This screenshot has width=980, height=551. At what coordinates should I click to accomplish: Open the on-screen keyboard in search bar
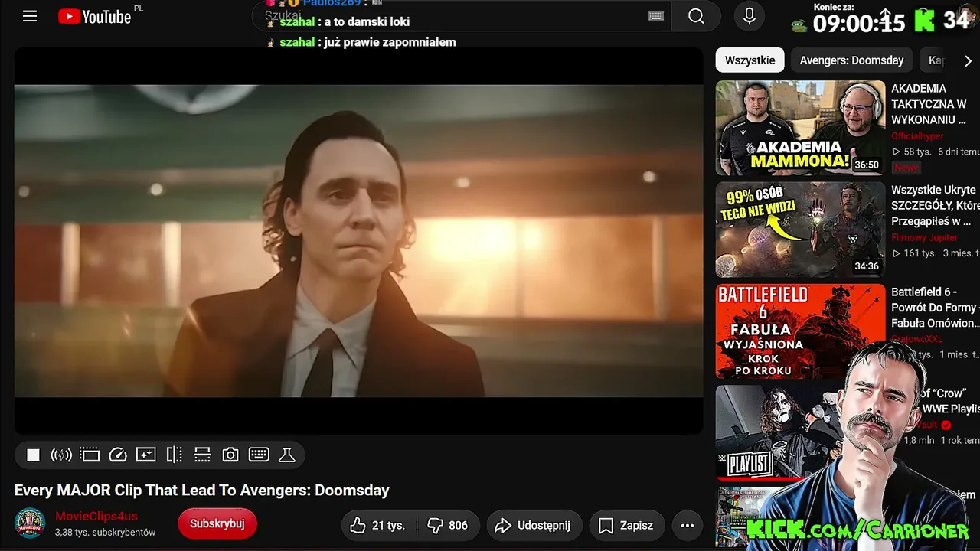coord(656,16)
